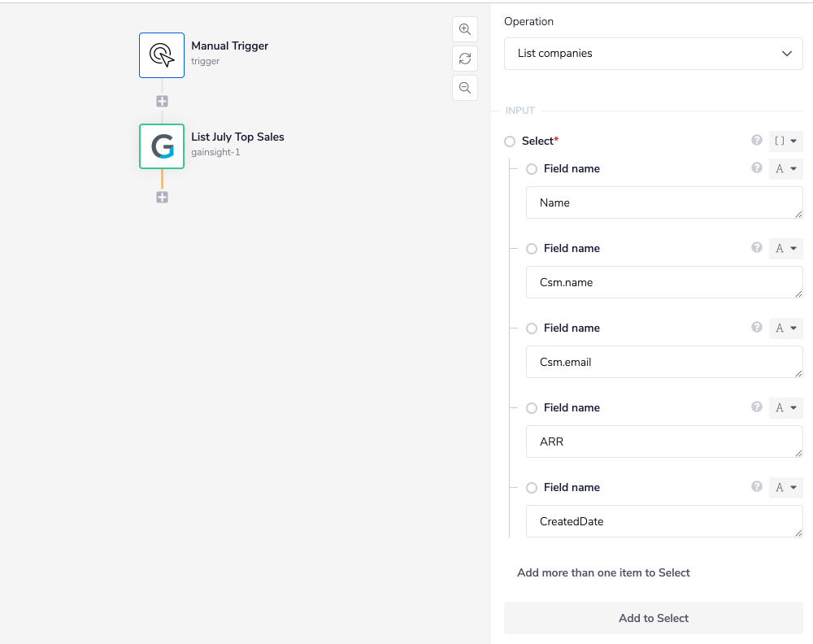
Task: Select the Manual Trigger node icon
Action: click(161, 54)
